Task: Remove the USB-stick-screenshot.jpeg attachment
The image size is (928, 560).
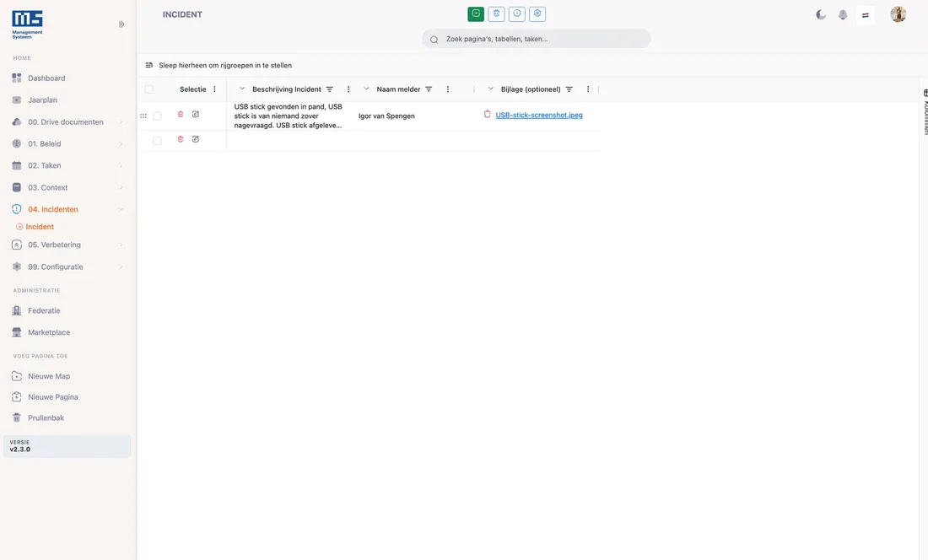Action: coord(487,114)
